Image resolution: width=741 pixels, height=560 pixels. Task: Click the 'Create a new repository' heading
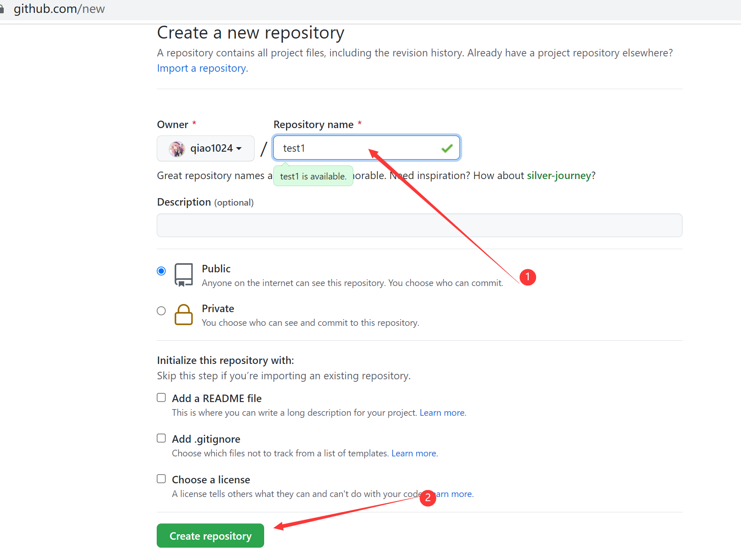pyautogui.click(x=251, y=33)
